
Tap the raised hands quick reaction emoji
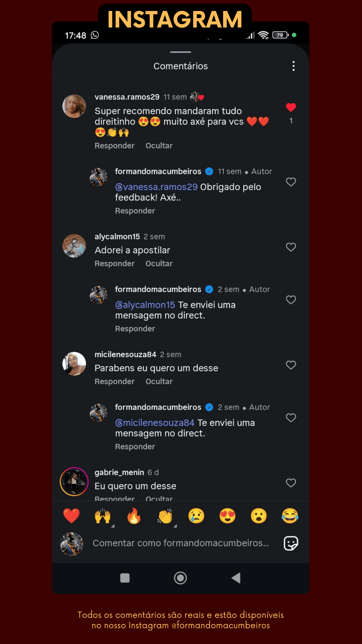click(x=103, y=516)
